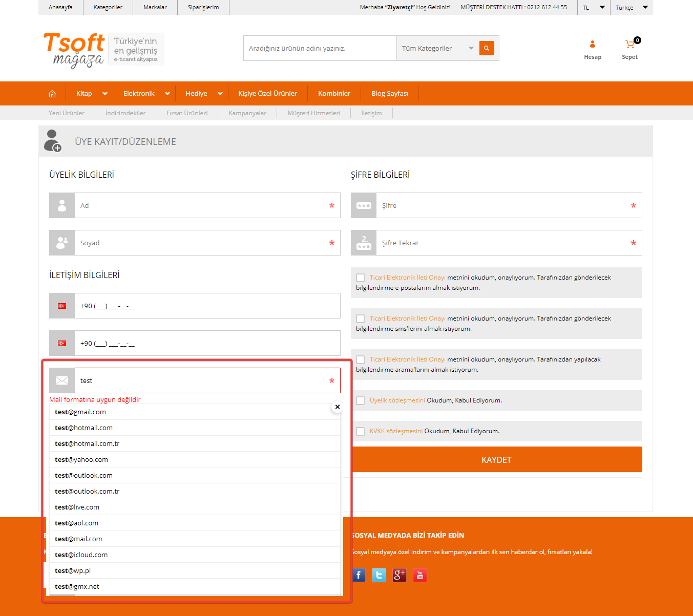Click the KAYDET button
The width and height of the screenshot is (693, 616).
(x=496, y=459)
